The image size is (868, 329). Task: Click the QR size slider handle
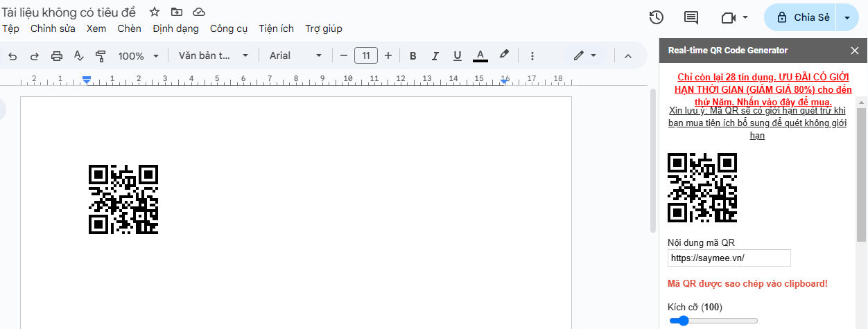point(684,321)
